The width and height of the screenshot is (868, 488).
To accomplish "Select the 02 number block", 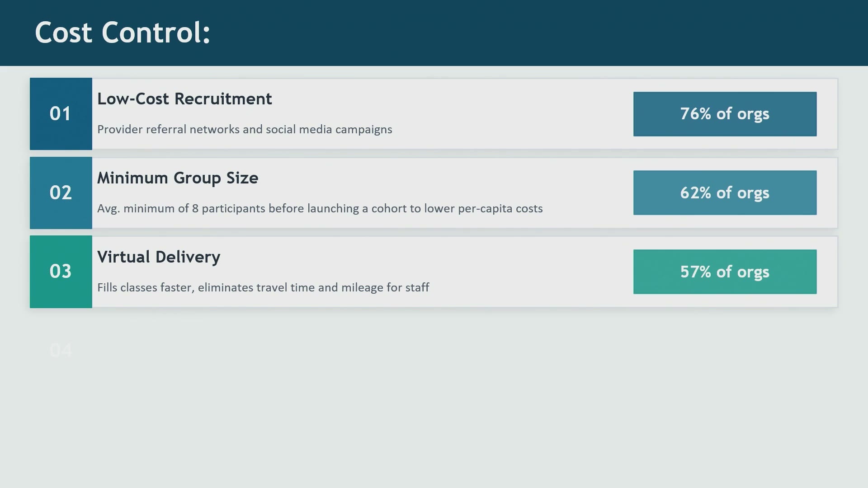I will pos(61,193).
